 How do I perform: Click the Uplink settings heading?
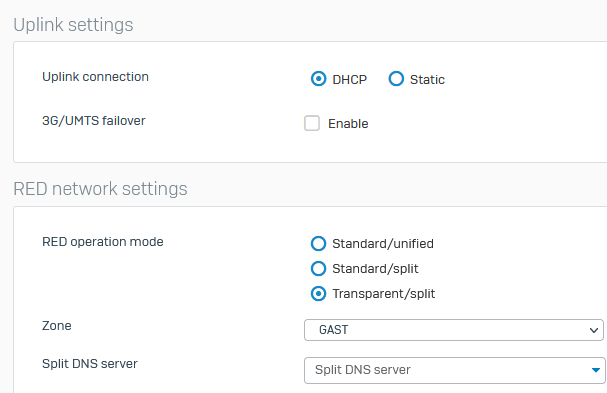73,25
